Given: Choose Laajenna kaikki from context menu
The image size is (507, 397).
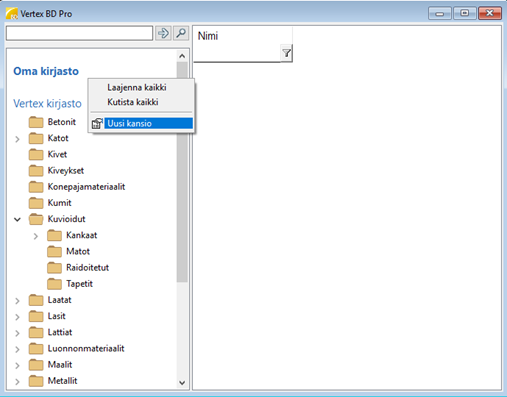Looking at the screenshot, I should (x=137, y=87).
